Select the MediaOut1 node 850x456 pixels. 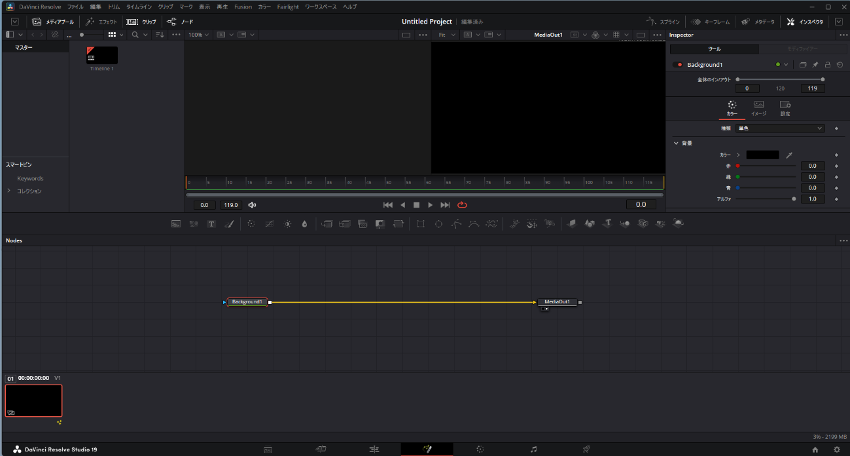tap(558, 301)
